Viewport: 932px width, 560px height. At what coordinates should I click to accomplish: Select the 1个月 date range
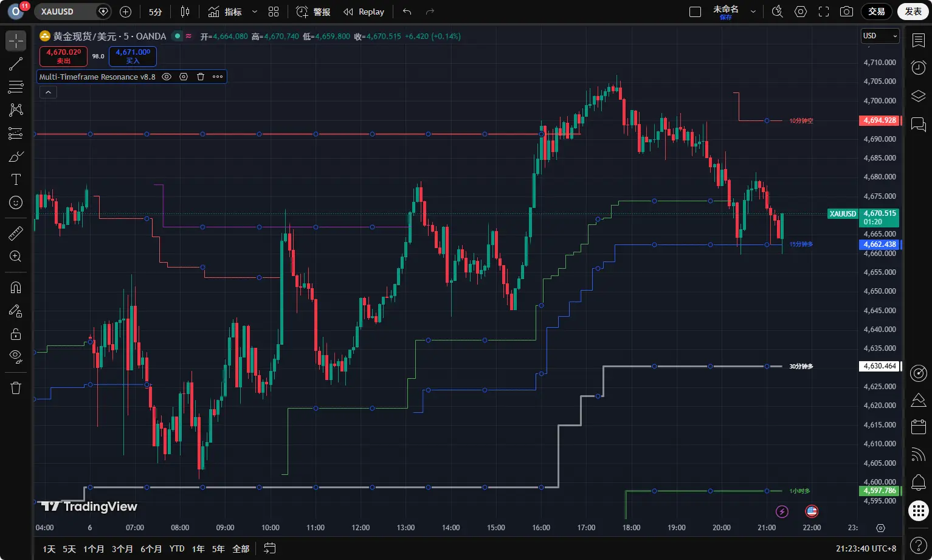[x=94, y=548]
